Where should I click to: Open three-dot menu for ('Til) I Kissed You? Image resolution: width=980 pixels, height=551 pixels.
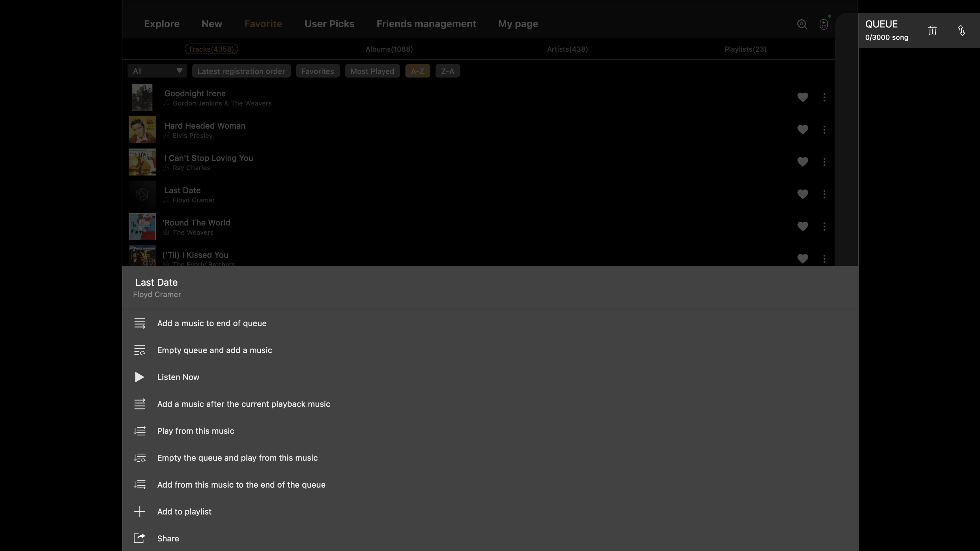824,259
